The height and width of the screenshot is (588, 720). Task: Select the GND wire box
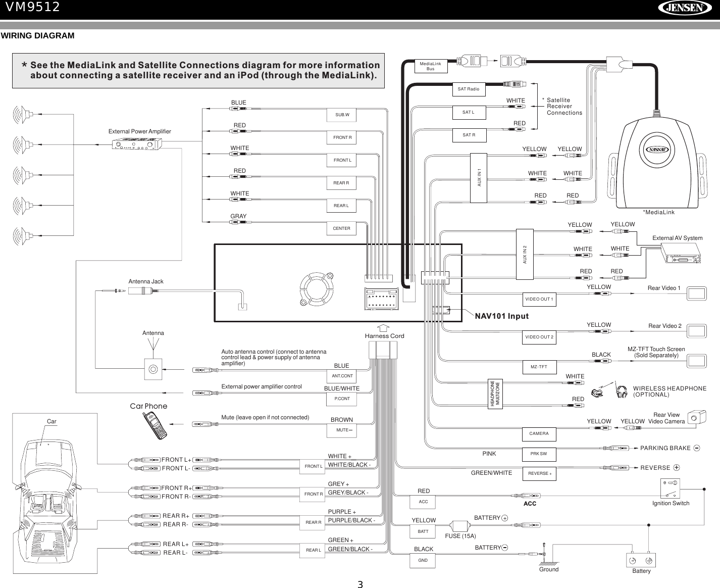pos(423,560)
